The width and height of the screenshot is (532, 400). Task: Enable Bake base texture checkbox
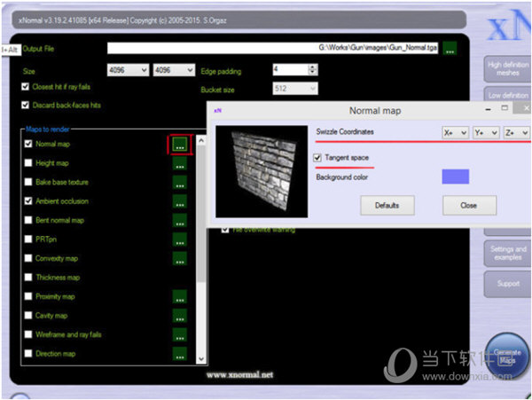pos(28,182)
